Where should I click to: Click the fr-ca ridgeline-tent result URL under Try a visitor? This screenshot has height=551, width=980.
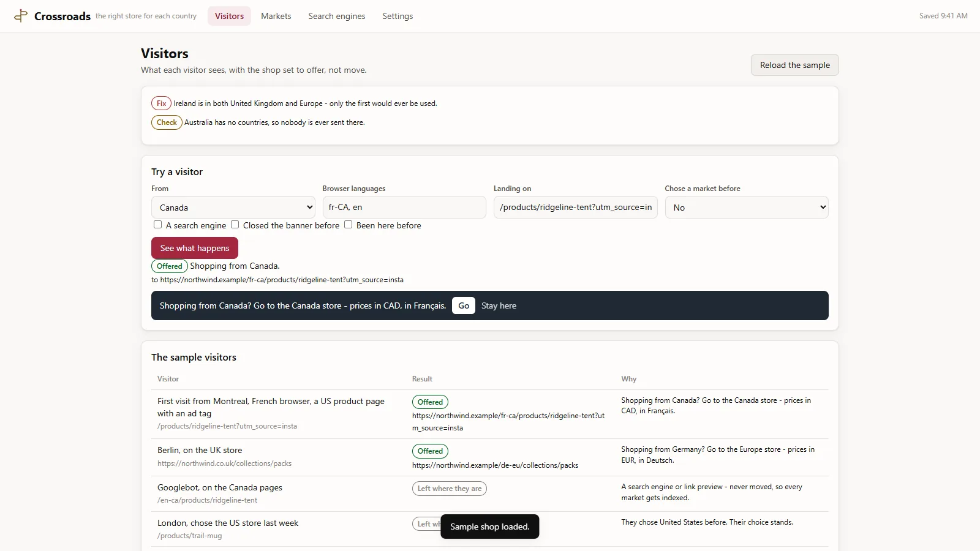[x=282, y=280]
